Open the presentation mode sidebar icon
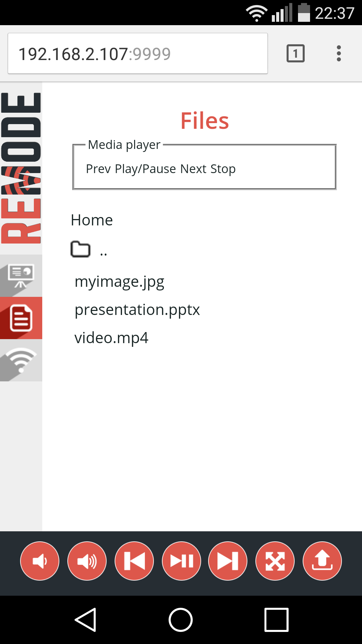This screenshot has width=362, height=644. tap(21, 276)
